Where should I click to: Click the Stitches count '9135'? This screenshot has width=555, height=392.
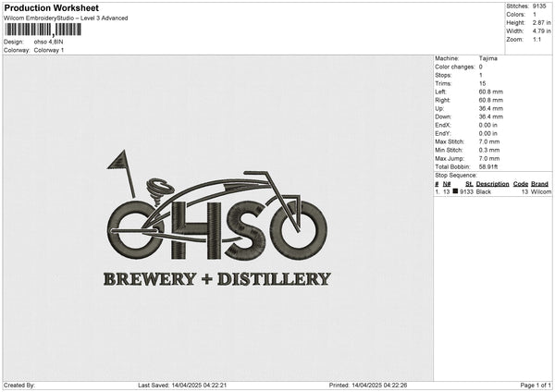540,6
